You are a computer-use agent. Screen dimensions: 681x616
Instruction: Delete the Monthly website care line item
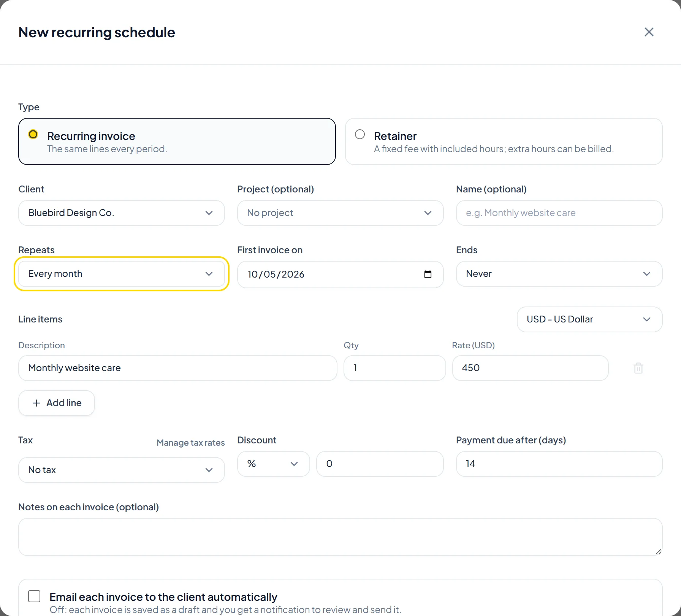pyautogui.click(x=638, y=368)
